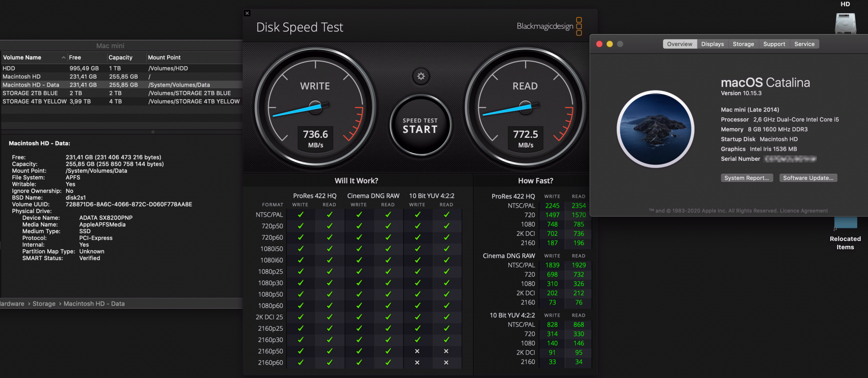Image resolution: width=868 pixels, height=378 pixels.
Task: Switch to the Displays tab
Action: pos(712,44)
